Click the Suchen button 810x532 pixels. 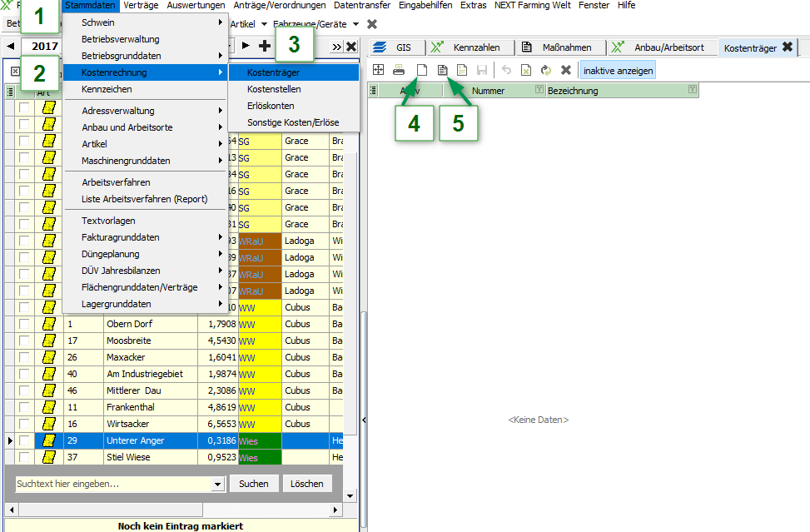coord(254,484)
